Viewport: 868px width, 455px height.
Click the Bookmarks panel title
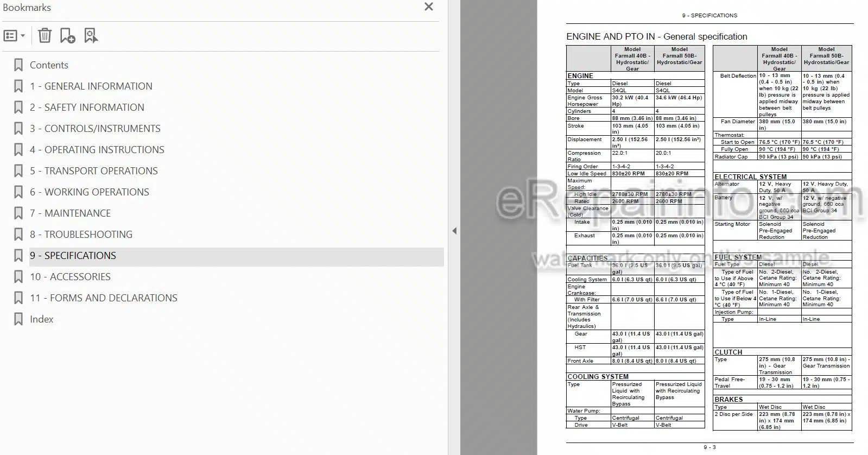pos(27,8)
